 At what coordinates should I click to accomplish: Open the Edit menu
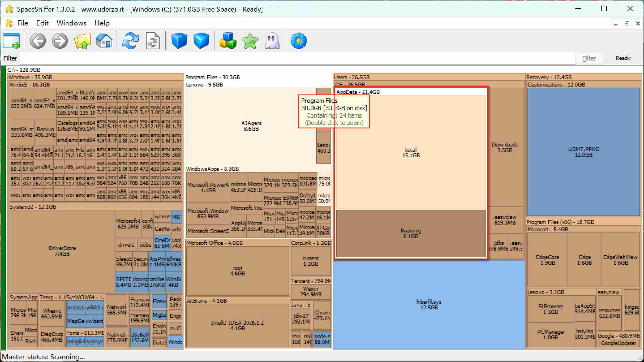coord(42,23)
